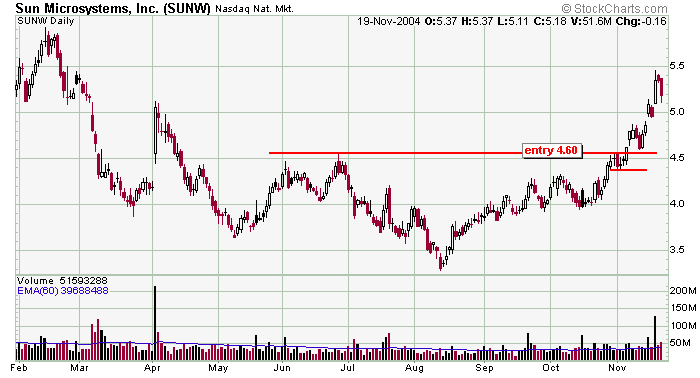Click the 'Sep' month label
700x378 pixels.
(484, 369)
